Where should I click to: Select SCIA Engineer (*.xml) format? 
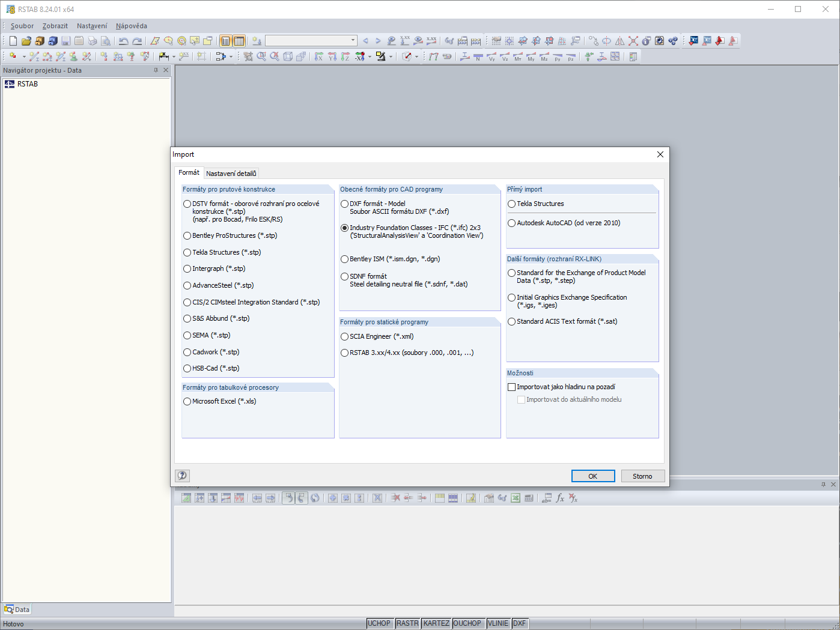345,337
